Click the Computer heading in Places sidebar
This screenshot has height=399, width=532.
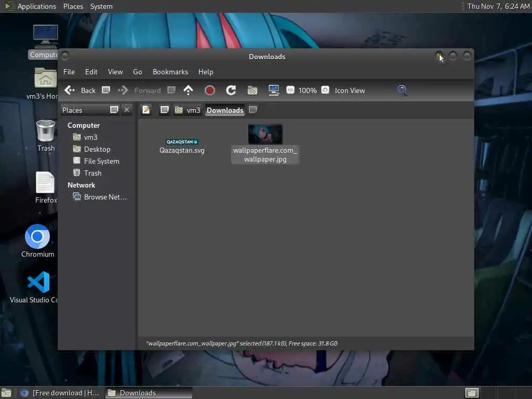[x=84, y=125]
